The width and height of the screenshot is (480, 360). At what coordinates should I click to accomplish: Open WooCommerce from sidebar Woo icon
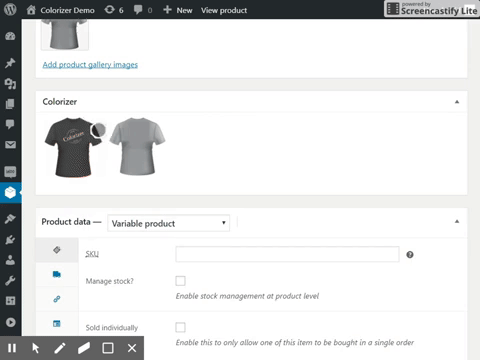coord(10,172)
